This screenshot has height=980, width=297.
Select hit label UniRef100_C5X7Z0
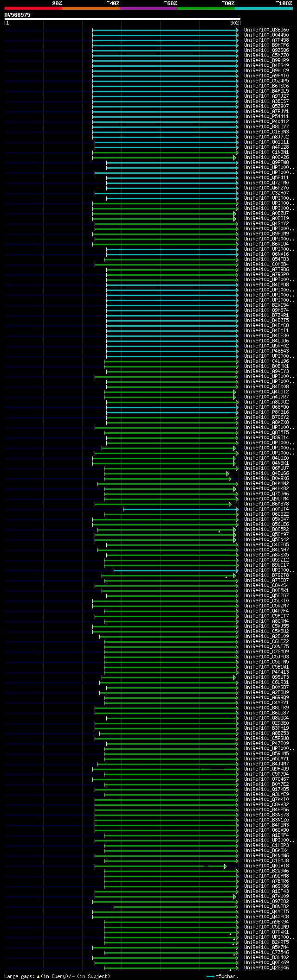tap(266, 55)
